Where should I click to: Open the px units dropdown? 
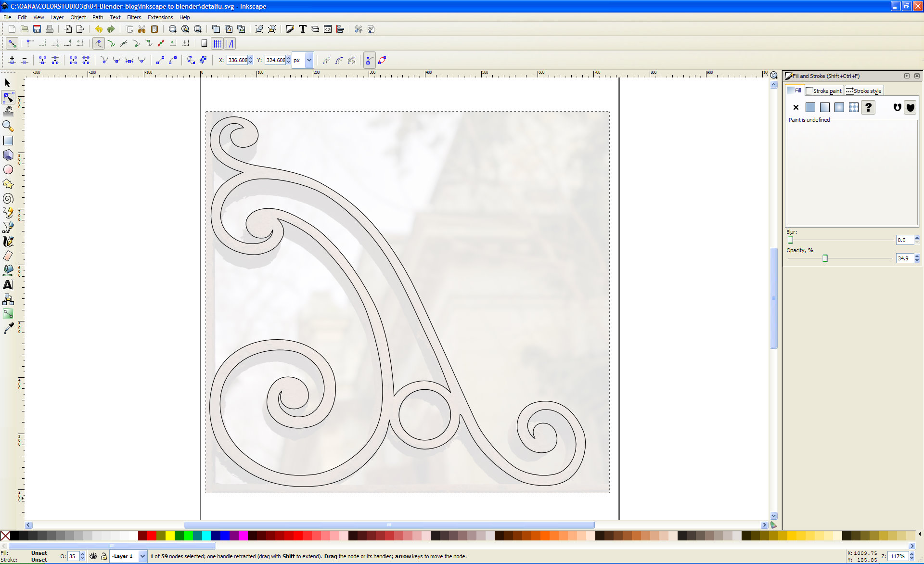coord(309,60)
